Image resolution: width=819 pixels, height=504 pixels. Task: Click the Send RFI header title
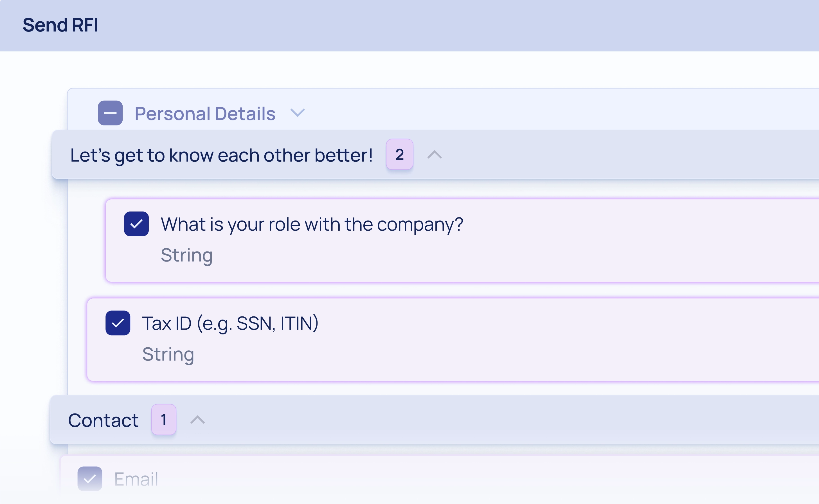click(60, 25)
